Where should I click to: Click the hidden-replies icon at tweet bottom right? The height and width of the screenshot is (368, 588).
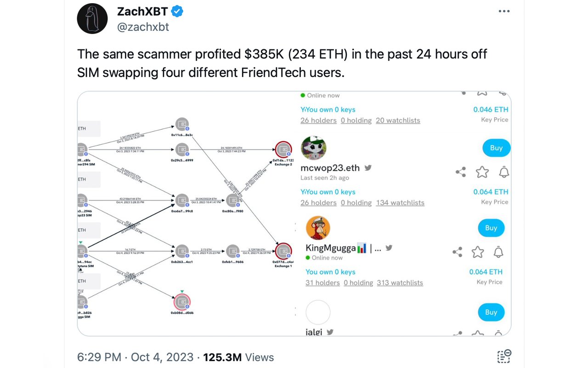[504, 356]
